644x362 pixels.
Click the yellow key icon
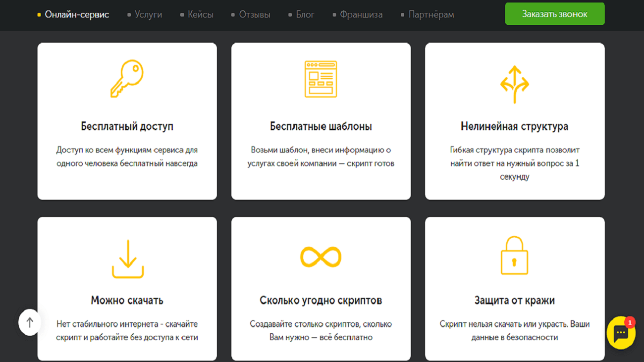[x=127, y=79]
